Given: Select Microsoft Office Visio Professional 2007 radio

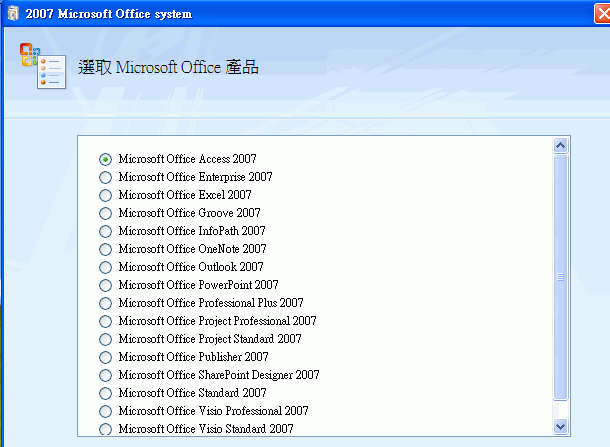Looking at the screenshot, I should pyautogui.click(x=105, y=411).
